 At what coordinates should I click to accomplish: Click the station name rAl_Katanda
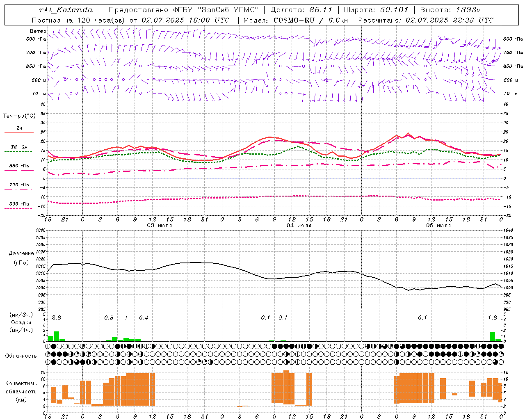click(66, 10)
